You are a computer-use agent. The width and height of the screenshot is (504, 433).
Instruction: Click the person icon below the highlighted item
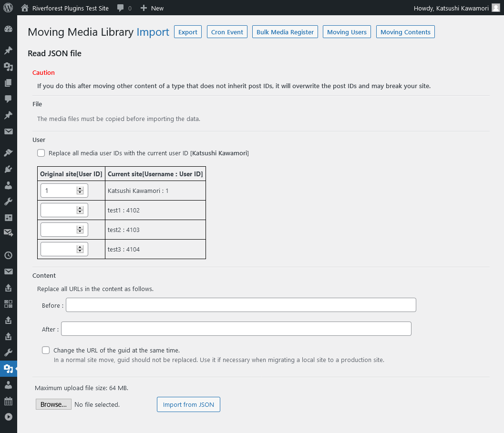pyautogui.click(x=9, y=385)
